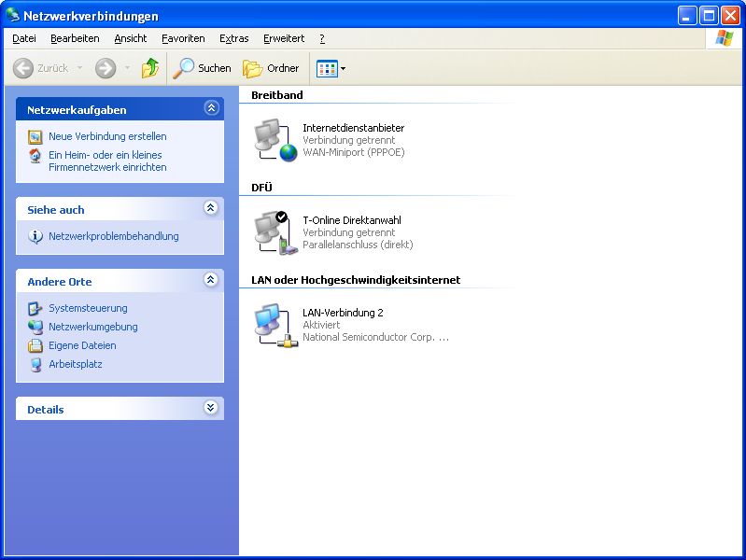Image resolution: width=746 pixels, height=560 pixels.
Task: Expand the Details panel
Action: 211,408
